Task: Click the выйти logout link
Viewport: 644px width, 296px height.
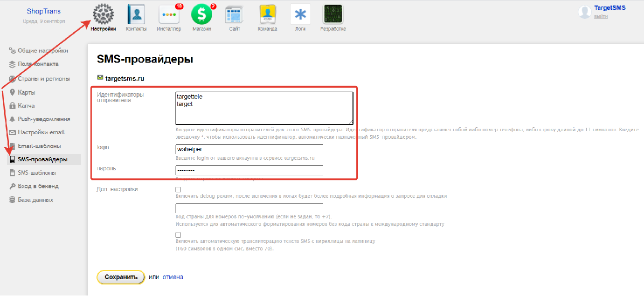Action: click(601, 17)
